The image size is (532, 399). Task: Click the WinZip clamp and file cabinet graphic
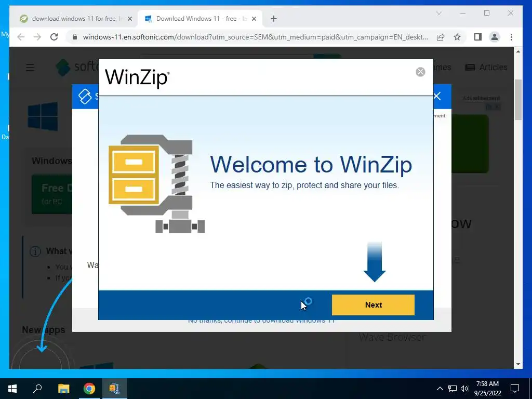pyautogui.click(x=156, y=183)
